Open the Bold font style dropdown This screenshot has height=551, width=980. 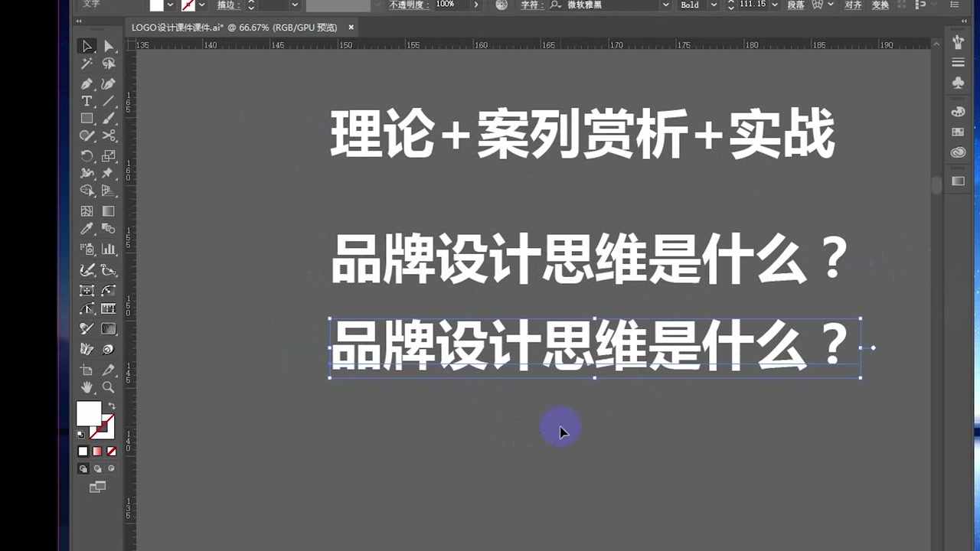point(714,5)
